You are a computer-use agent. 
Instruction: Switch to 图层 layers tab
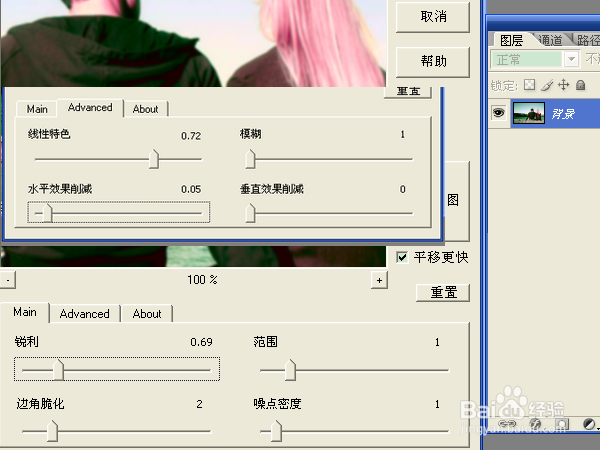511,40
